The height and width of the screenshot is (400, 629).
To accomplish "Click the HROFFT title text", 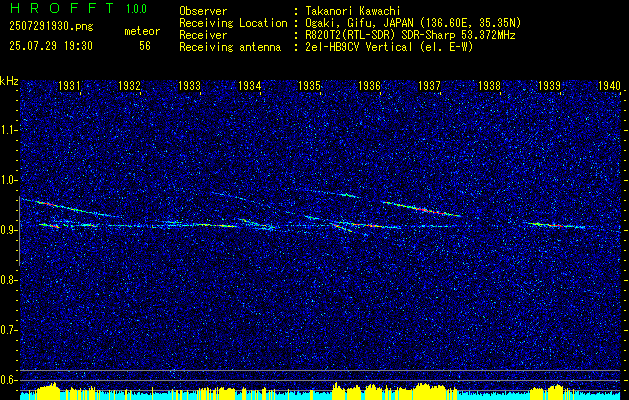I will pos(62,8).
